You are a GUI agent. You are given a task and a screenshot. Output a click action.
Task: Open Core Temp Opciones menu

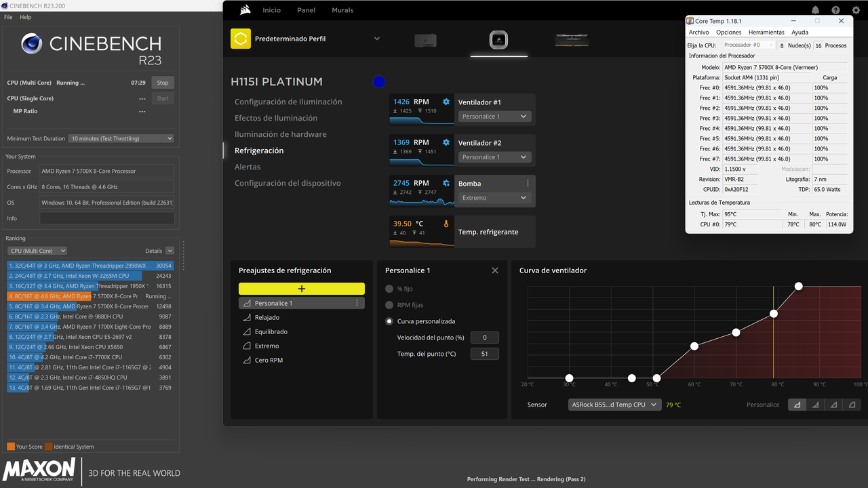pyautogui.click(x=729, y=33)
